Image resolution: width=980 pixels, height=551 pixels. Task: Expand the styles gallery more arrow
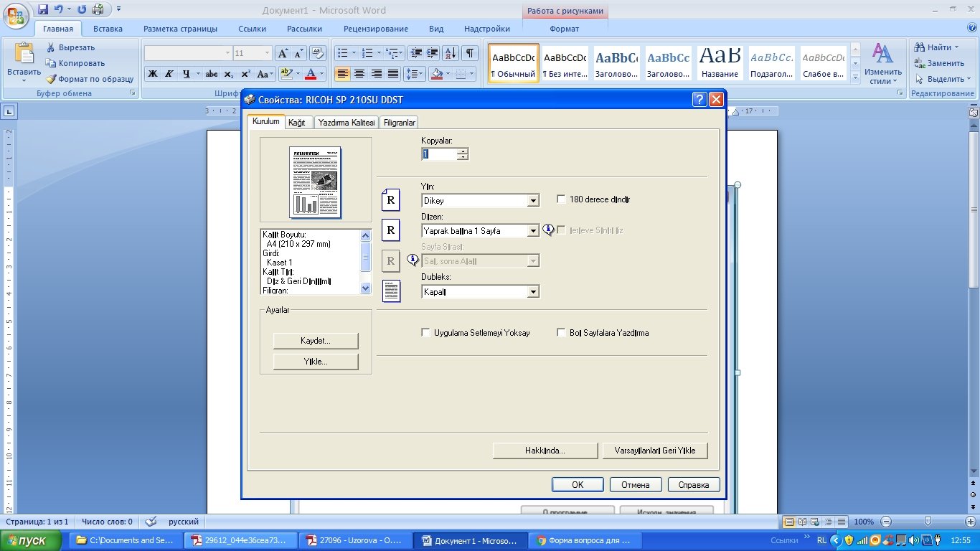[855, 77]
